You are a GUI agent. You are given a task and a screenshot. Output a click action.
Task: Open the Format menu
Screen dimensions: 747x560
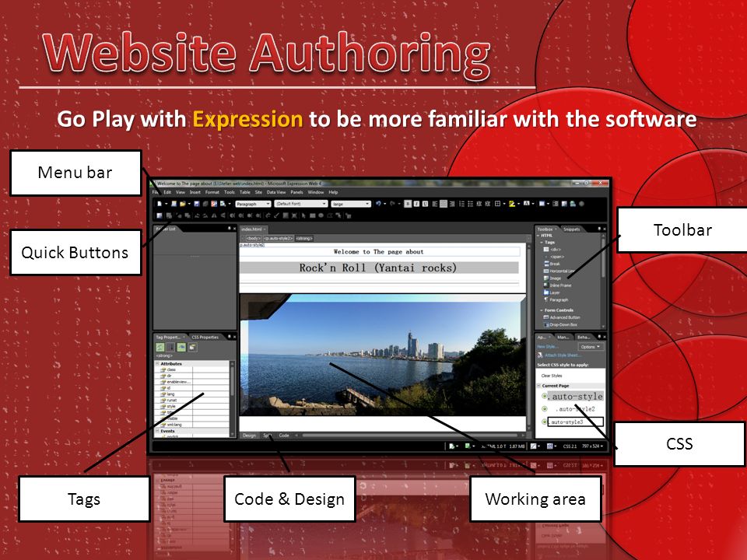click(x=212, y=192)
